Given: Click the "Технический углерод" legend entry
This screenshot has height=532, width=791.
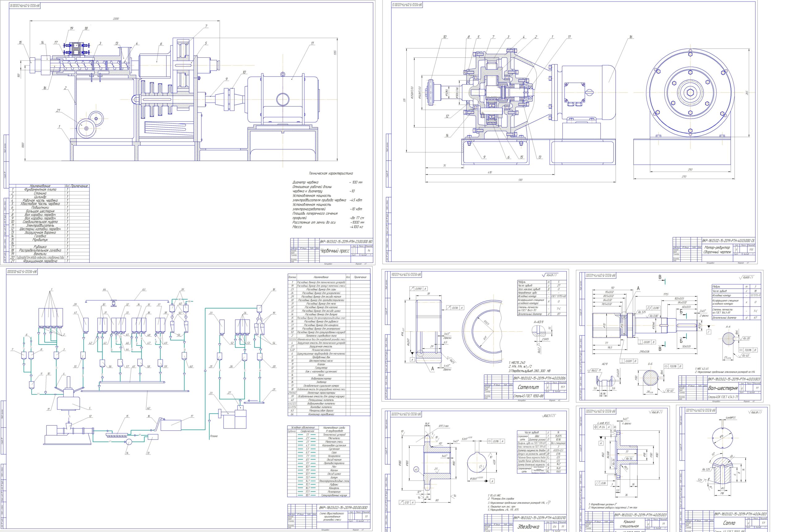Looking at the screenshot, I should 334,435.
